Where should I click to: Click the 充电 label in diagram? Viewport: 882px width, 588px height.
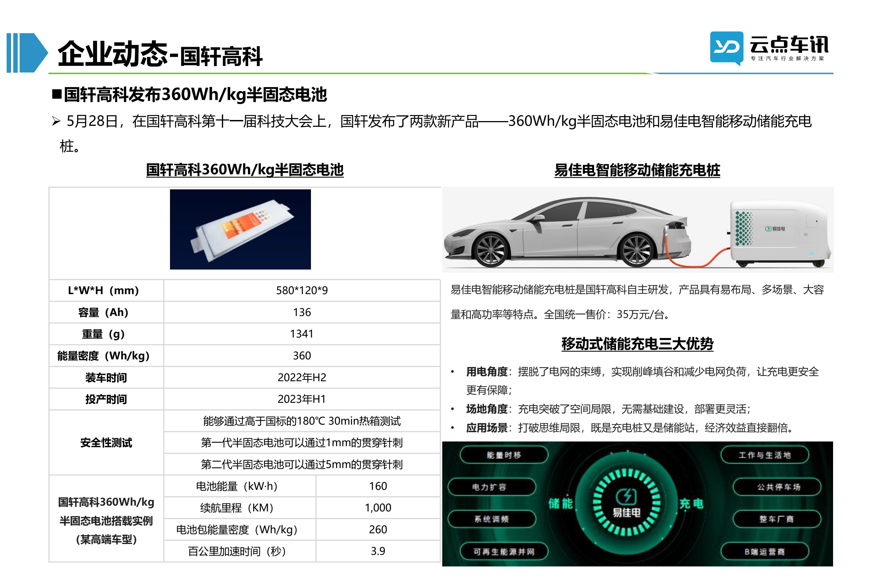pos(691,503)
